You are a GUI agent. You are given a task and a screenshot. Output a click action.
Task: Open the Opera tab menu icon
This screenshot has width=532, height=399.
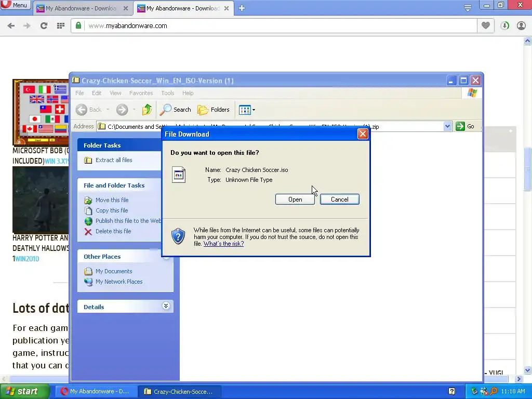tap(468, 8)
